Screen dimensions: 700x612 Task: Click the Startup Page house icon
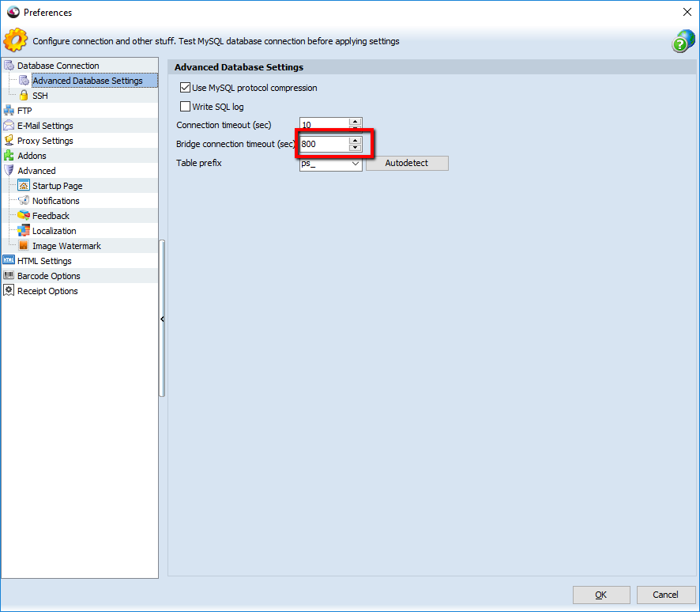click(x=24, y=186)
